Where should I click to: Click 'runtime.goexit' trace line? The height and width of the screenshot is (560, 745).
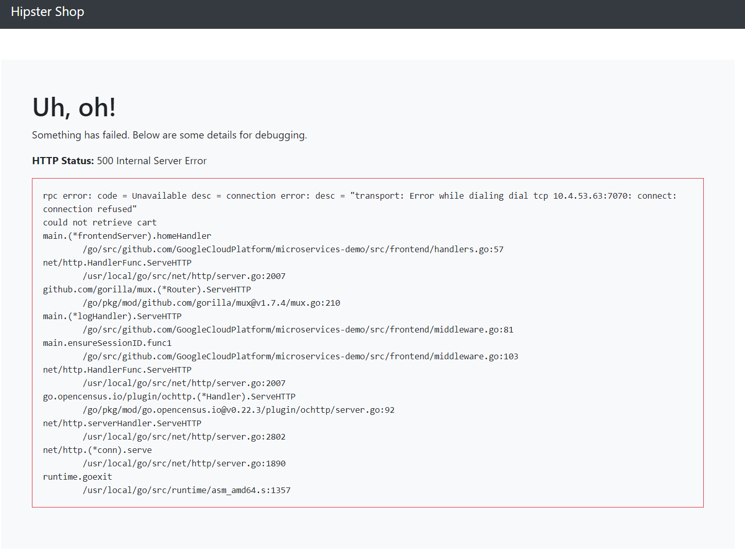coord(77,477)
